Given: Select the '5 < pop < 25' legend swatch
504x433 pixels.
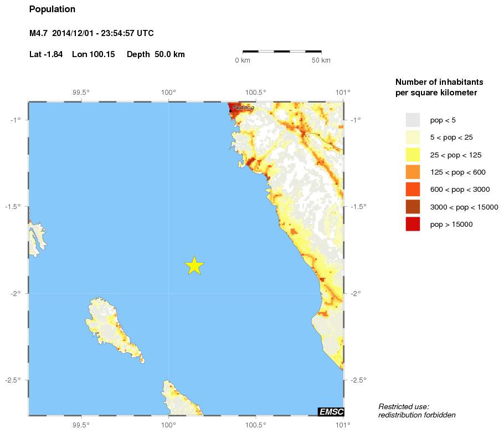Looking at the screenshot, I should [413, 137].
